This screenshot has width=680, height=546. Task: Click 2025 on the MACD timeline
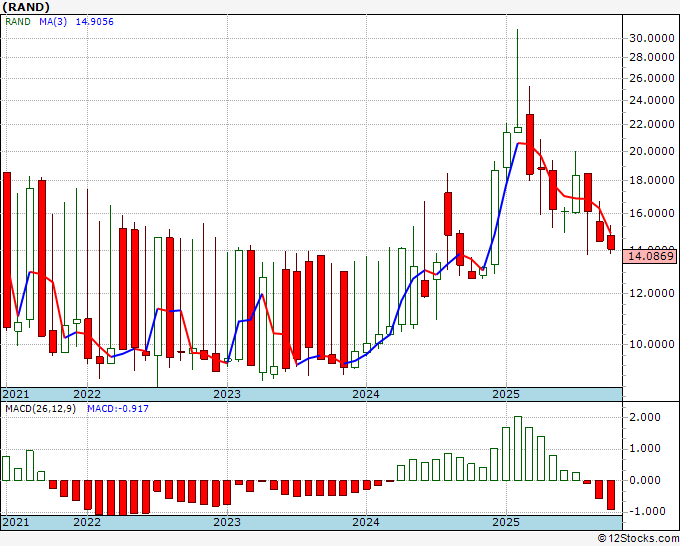click(506, 522)
